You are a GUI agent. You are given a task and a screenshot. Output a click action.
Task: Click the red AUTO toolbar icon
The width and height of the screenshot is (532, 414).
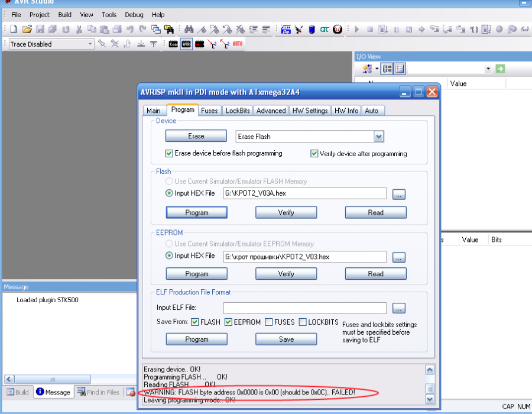pos(238,44)
